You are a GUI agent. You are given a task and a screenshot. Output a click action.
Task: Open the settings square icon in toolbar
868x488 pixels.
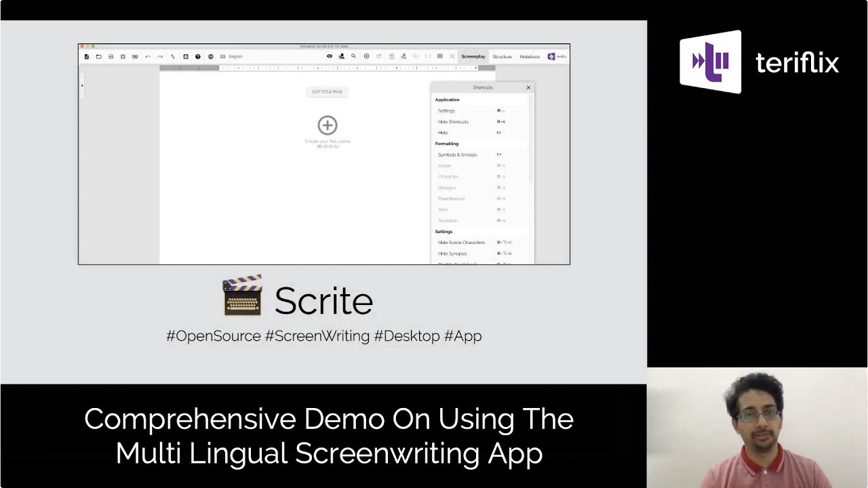[186, 56]
